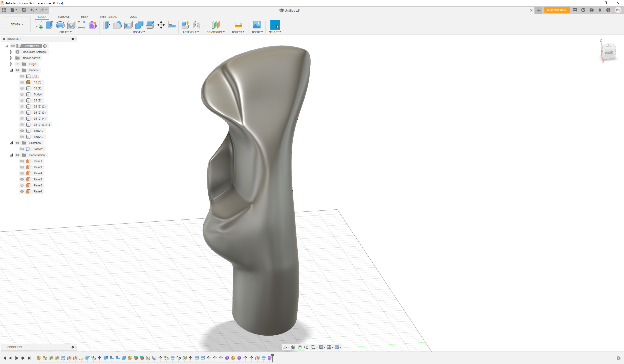The height and width of the screenshot is (364, 624).
Task: Select the Create Sketch tool
Action: click(x=38, y=25)
